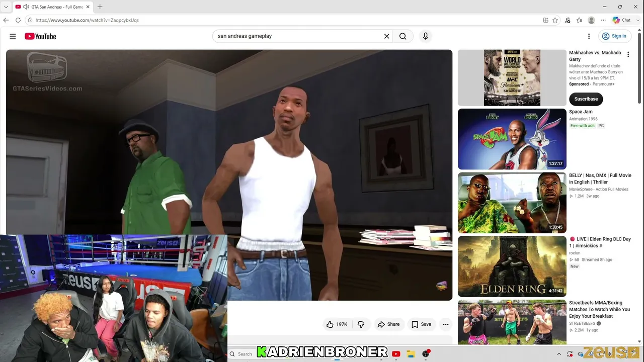Open the Copilot Chat button

coord(622,20)
